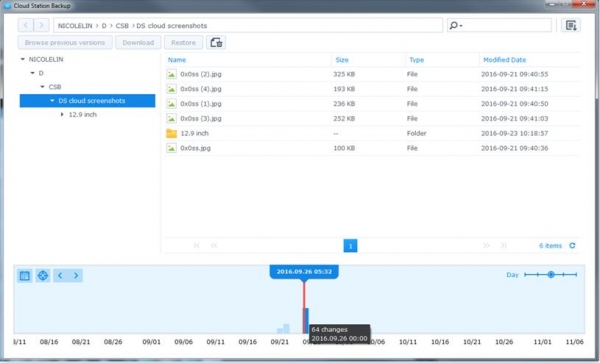Go to next page double-arrow icon

[x=486, y=246]
